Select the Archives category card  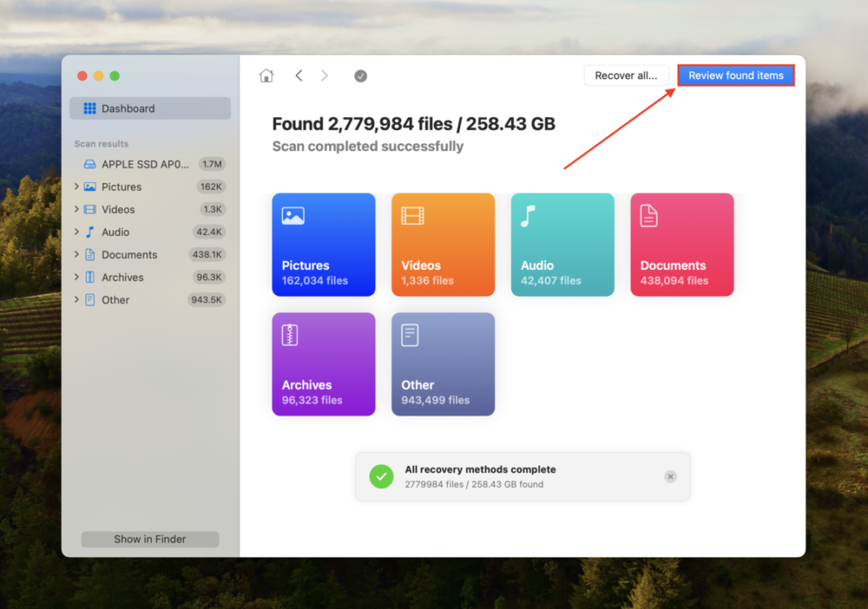[x=323, y=363]
